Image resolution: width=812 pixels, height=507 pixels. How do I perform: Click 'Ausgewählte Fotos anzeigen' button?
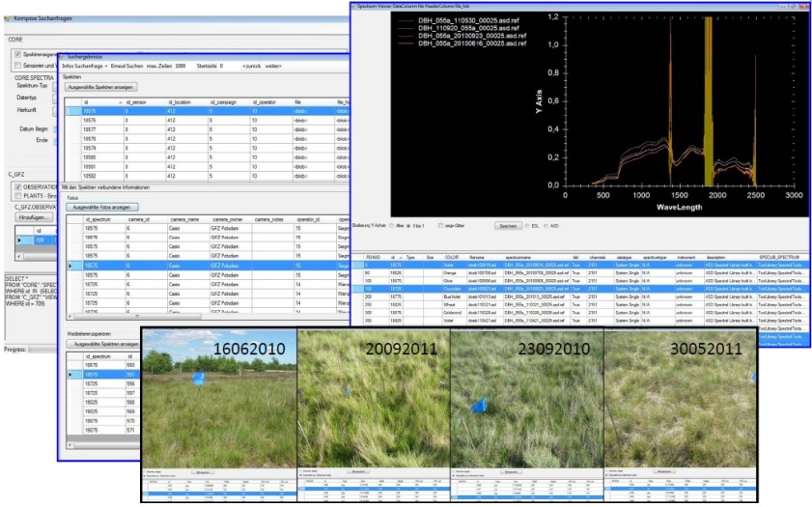(x=106, y=207)
